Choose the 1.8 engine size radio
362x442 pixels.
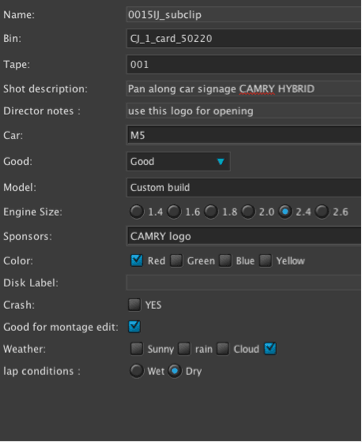pos(211,212)
